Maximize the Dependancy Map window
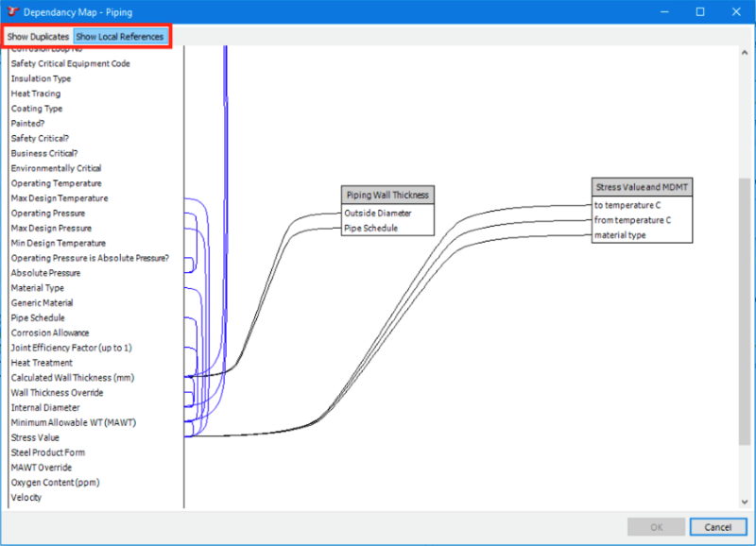 point(699,12)
